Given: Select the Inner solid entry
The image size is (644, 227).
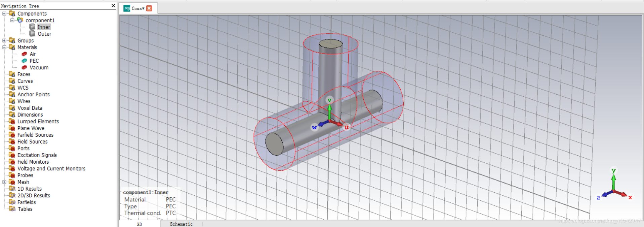Looking at the screenshot, I should pos(44,27).
